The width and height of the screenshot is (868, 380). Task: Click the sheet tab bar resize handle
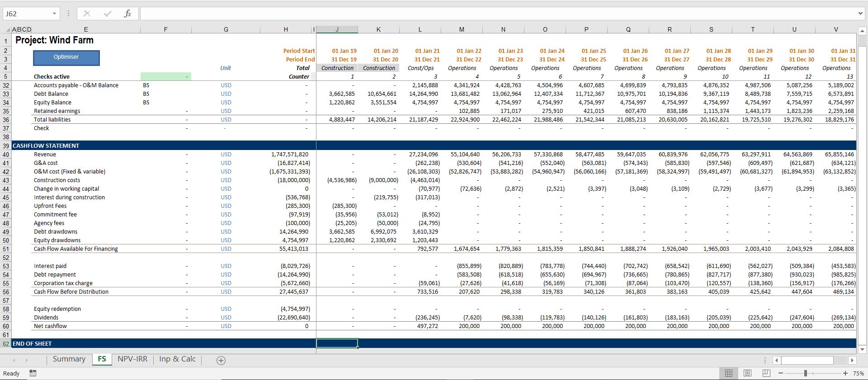[765, 360]
